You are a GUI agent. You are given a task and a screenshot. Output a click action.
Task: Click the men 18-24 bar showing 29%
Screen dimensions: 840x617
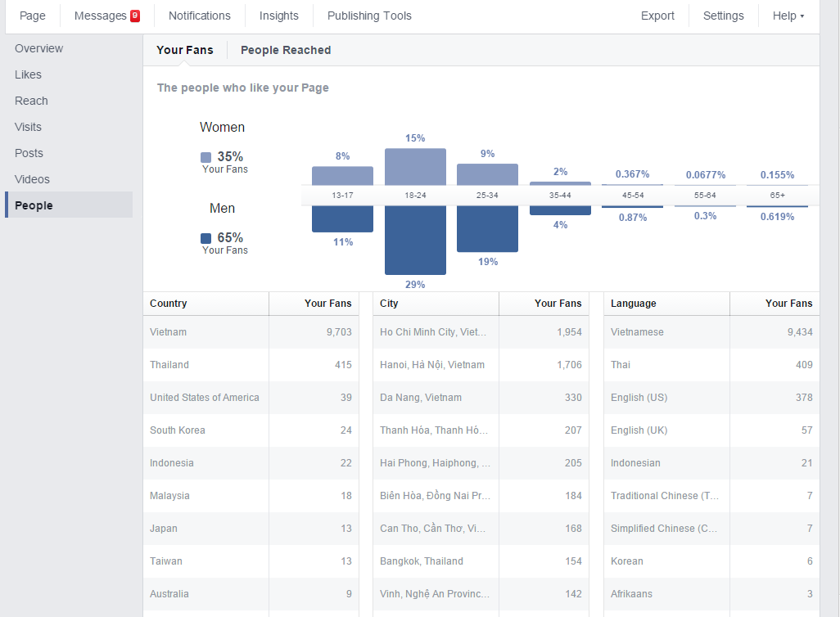415,241
